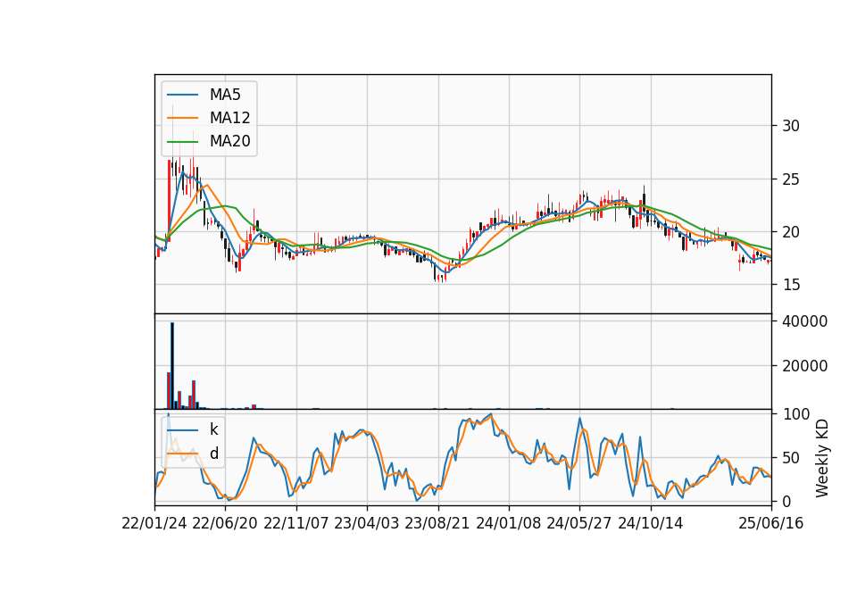857x616 pixels.
Task: Click the green MA20 legend line sample
Action: 182,141
